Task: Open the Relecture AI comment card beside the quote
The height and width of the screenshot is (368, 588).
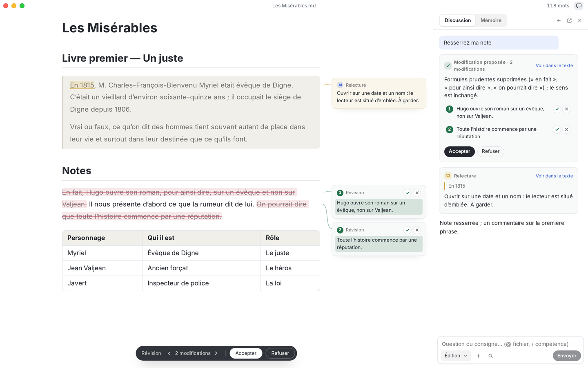Action: [x=379, y=93]
